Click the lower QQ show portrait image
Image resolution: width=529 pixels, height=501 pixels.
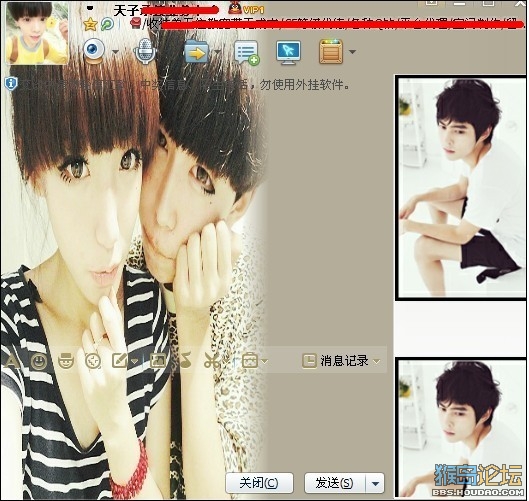click(461, 428)
